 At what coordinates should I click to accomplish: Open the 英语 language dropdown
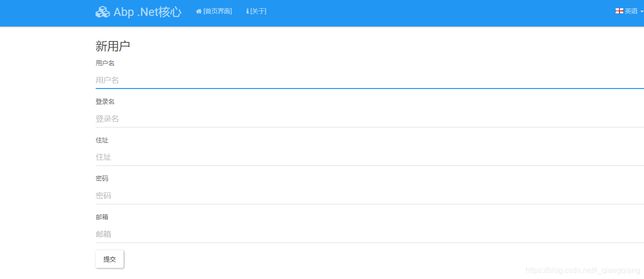(629, 11)
